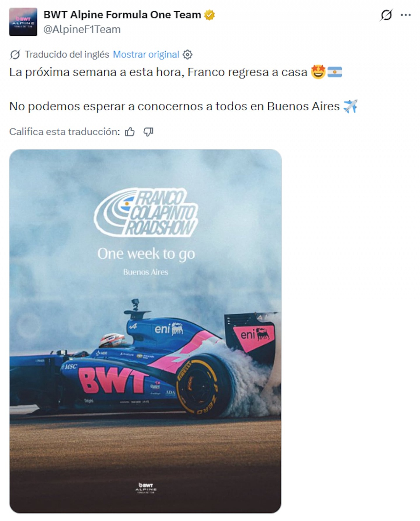The width and height of the screenshot is (420, 521).
Task: Open the BWT Alpine Formula One Team profile name
Action: click(x=122, y=15)
